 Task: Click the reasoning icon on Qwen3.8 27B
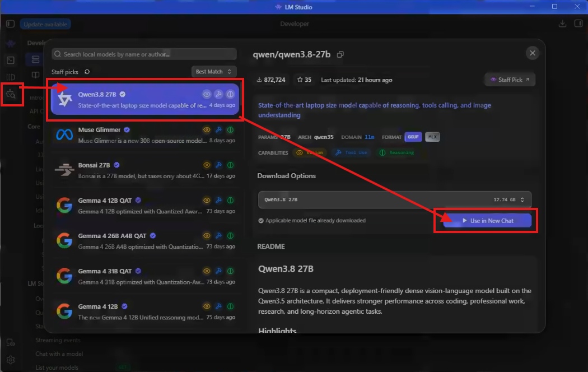tap(230, 95)
